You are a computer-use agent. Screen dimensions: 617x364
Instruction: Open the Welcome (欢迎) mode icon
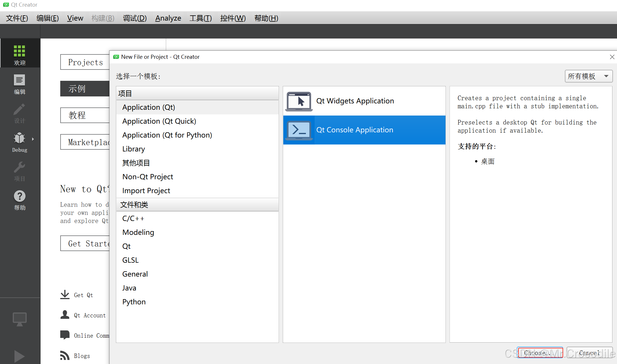[19, 51]
